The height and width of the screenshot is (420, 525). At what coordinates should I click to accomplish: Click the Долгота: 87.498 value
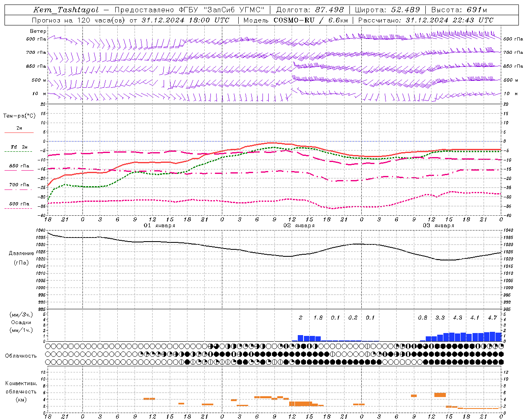[x=310, y=10]
